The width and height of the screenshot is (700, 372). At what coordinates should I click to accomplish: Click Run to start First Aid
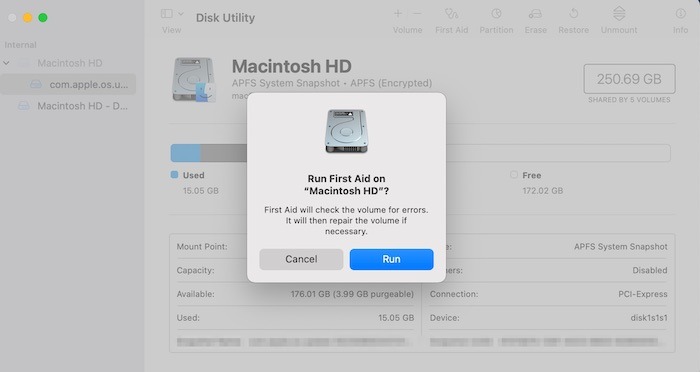pyautogui.click(x=392, y=259)
